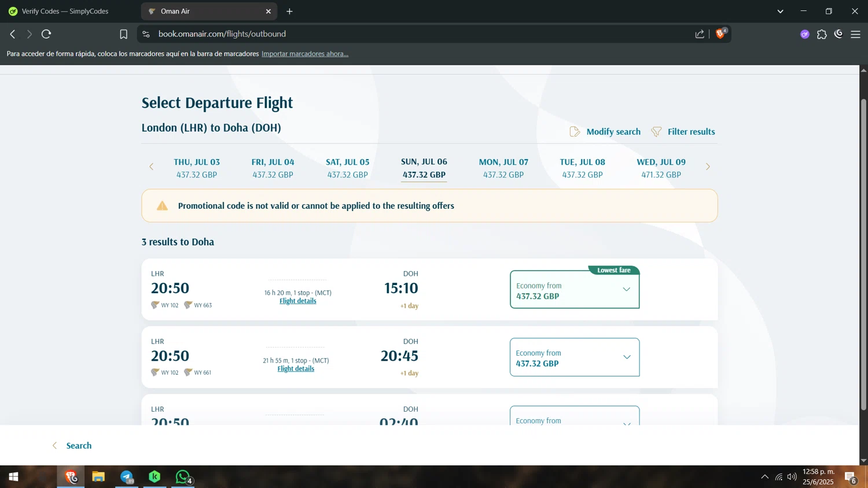This screenshot has height=488, width=868.
Task: Bookmark this page with bookmark icon
Action: (123, 34)
